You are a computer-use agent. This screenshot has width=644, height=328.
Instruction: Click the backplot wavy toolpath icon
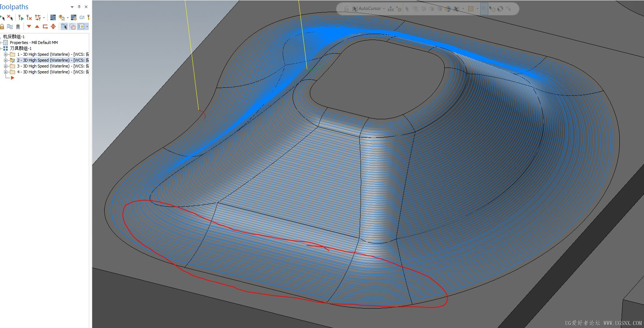(53, 18)
